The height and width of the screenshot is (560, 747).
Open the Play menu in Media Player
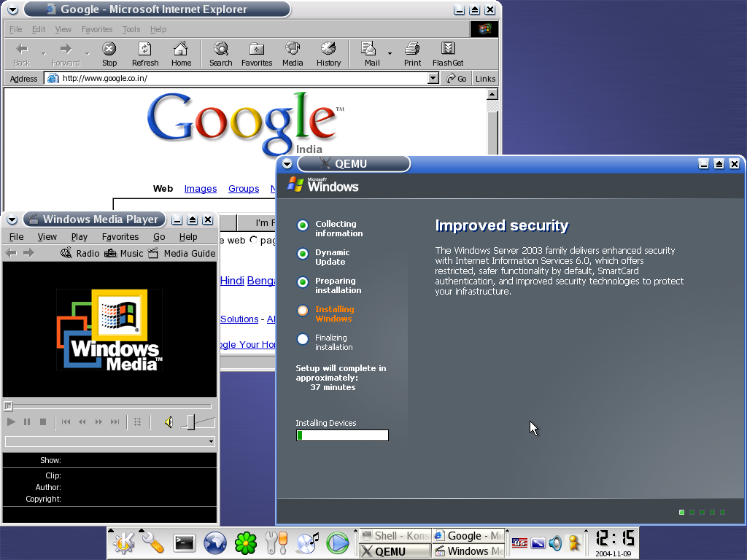pyautogui.click(x=79, y=237)
